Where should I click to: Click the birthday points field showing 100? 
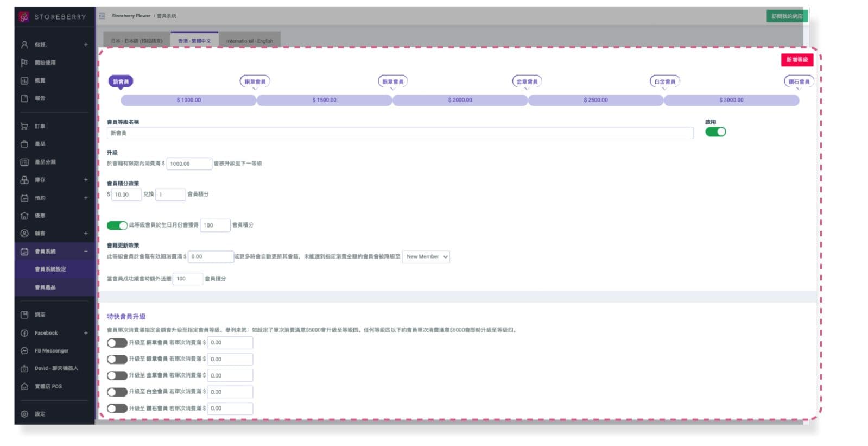coord(216,225)
